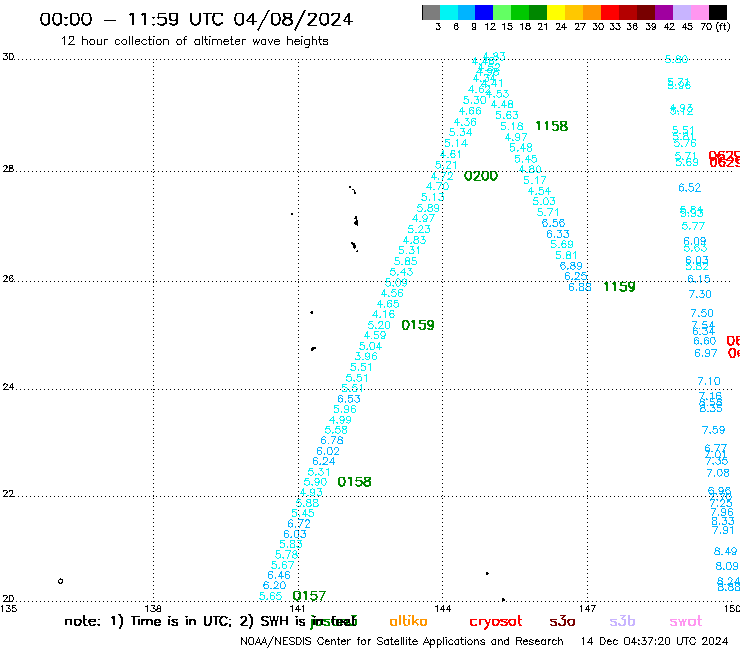The width and height of the screenshot is (740, 650).
Task: Click the wave height value 4.16
Action: [384, 314]
